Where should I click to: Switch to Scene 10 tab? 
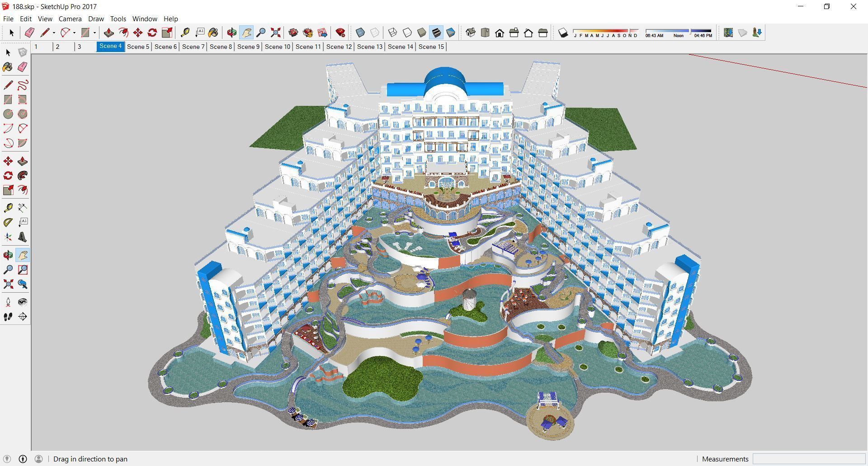(x=278, y=47)
